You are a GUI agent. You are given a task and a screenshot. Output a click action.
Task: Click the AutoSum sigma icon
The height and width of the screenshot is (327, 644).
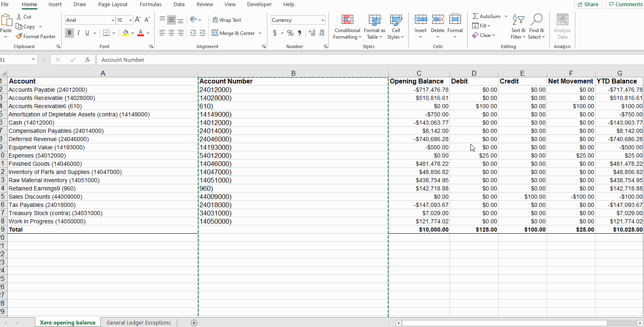click(x=475, y=16)
